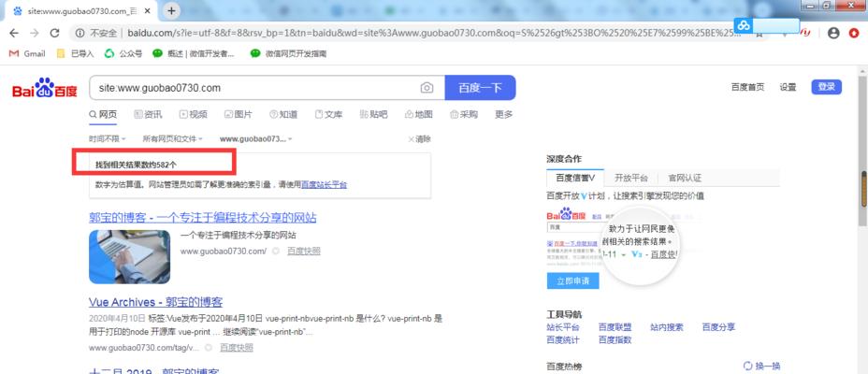Viewport: 868px width, 374px height.
Task: Open 百度快照 for Vue Archives result
Action: [x=237, y=348]
